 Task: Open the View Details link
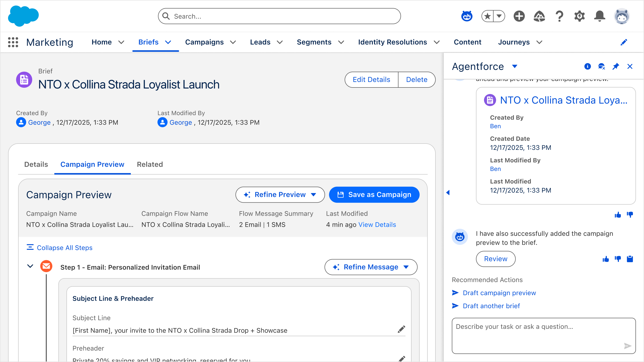(x=377, y=225)
